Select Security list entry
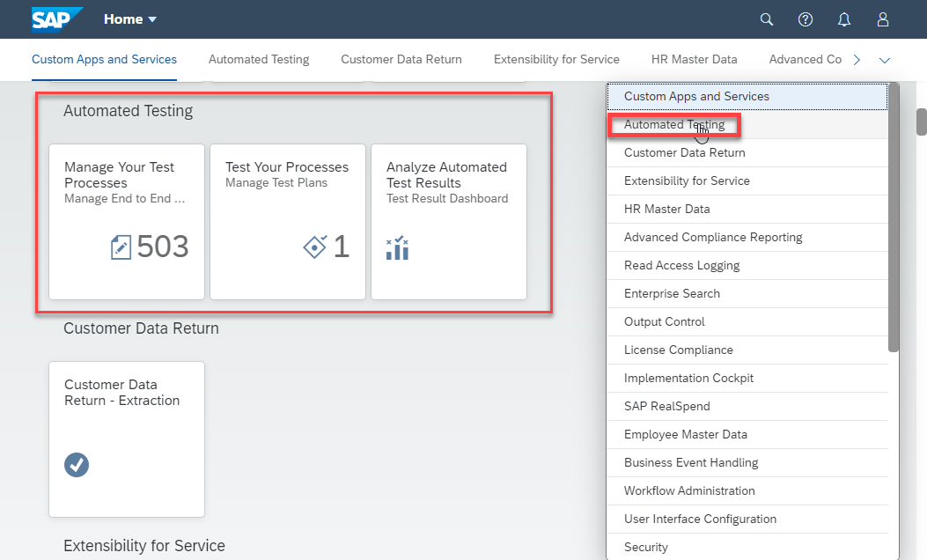The width and height of the screenshot is (927, 560). [747, 547]
